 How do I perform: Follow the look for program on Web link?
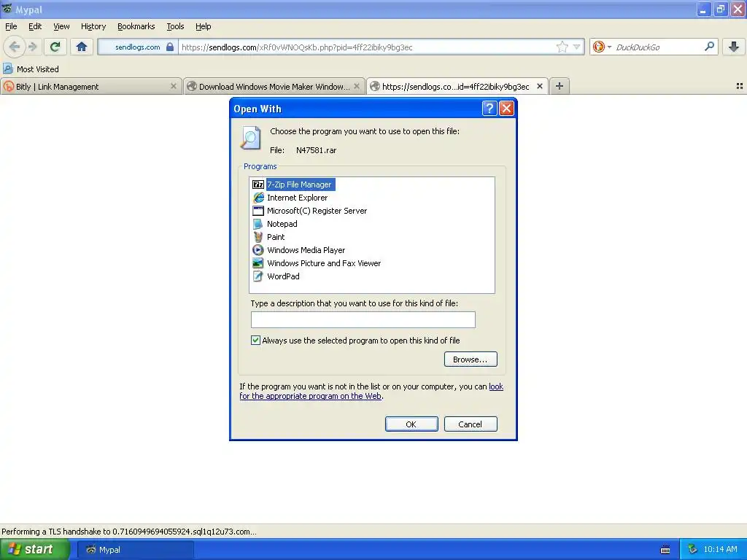[x=311, y=396]
